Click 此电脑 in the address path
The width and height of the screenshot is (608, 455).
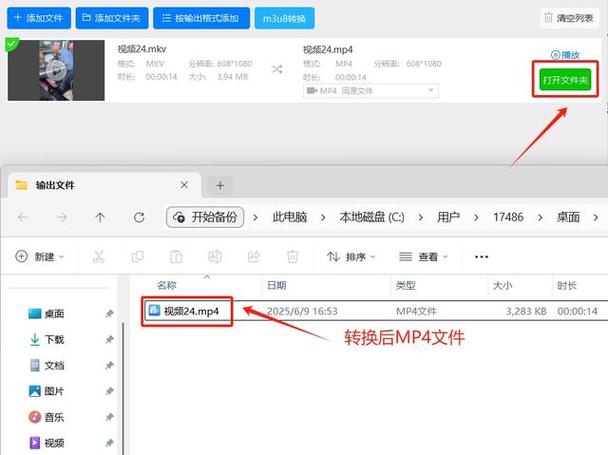click(x=290, y=217)
